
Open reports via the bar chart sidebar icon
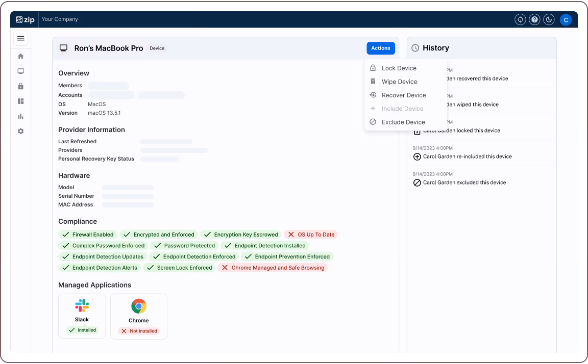pos(20,116)
